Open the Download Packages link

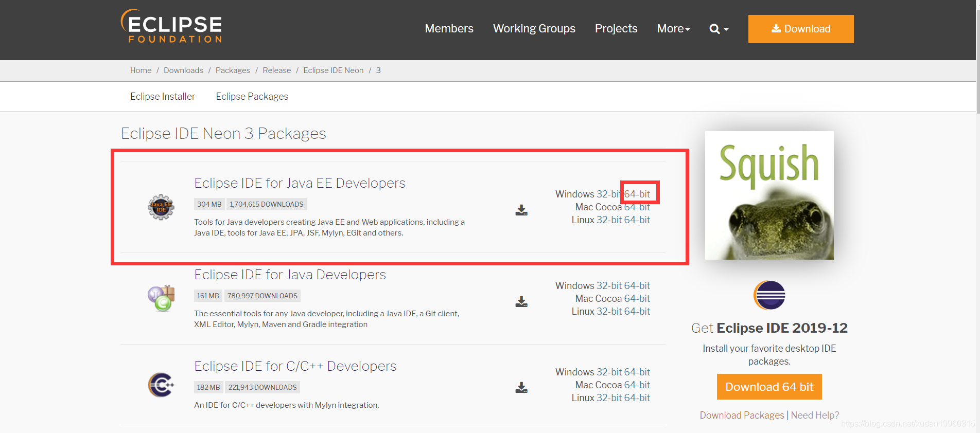742,415
